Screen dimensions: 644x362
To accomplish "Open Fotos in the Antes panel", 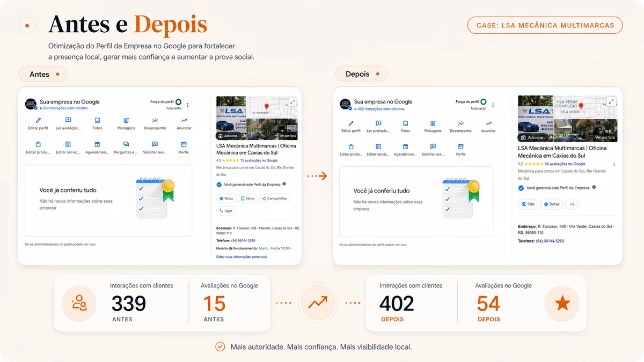I will [97, 124].
